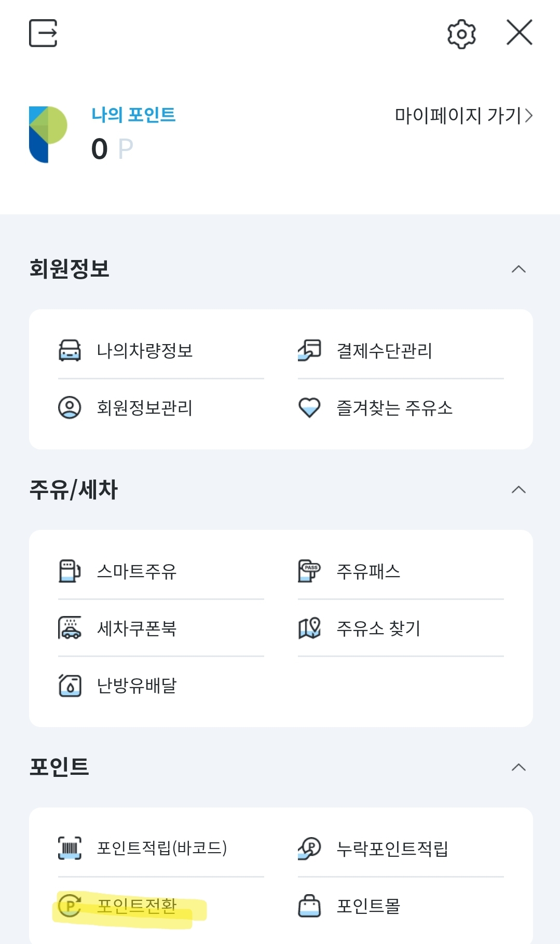The height and width of the screenshot is (944, 560).
Task: Collapse the 회원정보 section
Action: coord(518,269)
